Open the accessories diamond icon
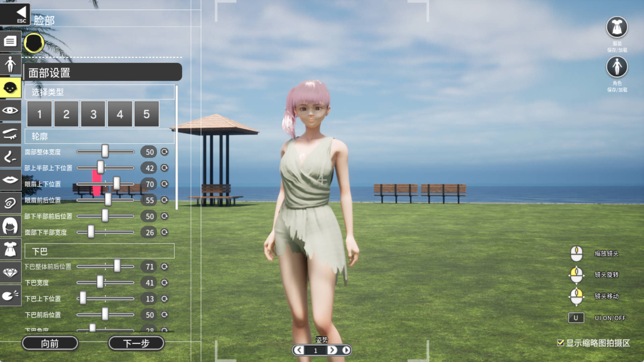Image resolution: width=644 pixels, height=362 pixels. pyautogui.click(x=10, y=273)
